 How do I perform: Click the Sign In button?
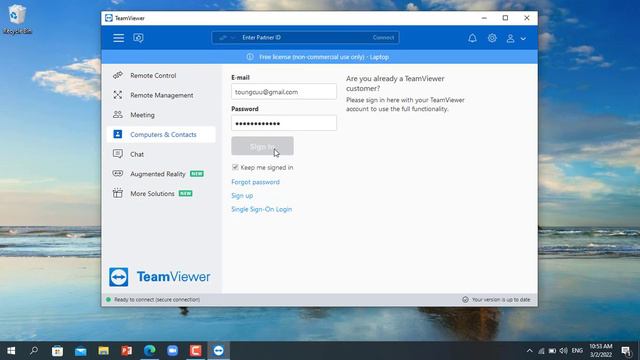[262, 146]
